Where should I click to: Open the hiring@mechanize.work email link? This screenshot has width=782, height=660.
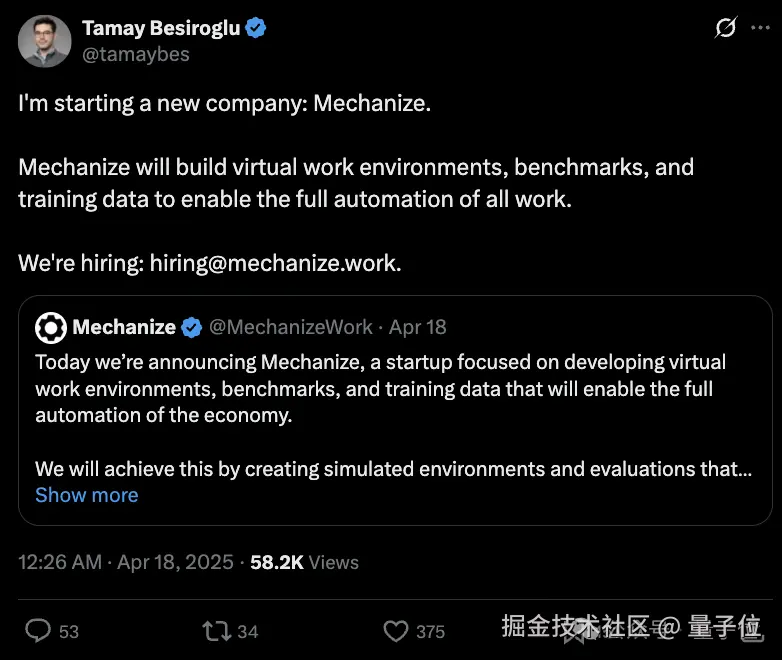(x=275, y=263)
